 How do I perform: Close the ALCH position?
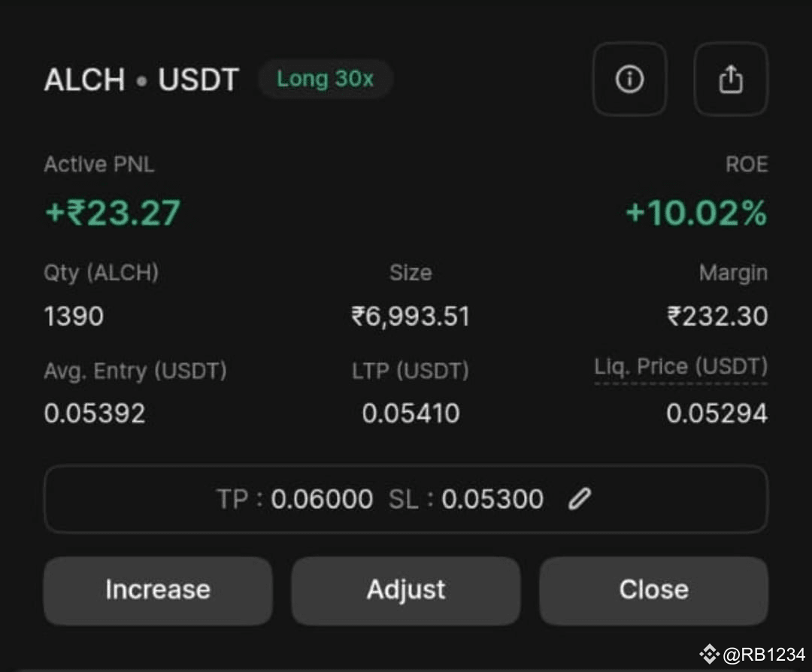[x=653, y=591]
